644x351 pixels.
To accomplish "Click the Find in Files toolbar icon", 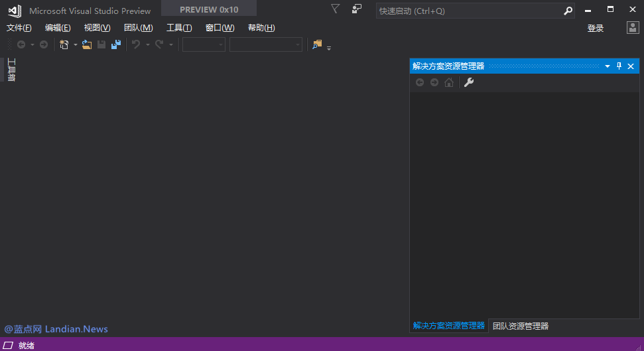I will (x=317, y=44).
